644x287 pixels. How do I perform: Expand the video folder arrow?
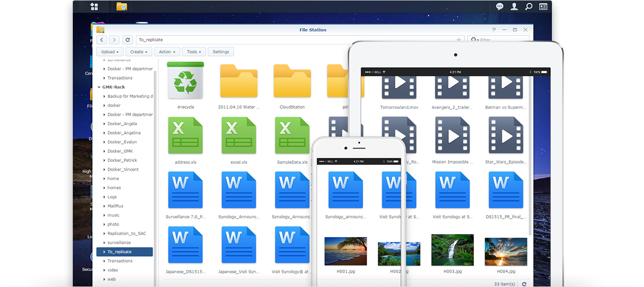pyautogui.click(x=104, y=270)
